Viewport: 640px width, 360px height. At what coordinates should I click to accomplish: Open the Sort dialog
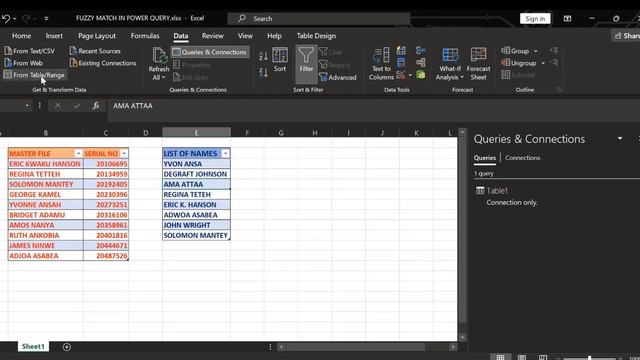click(280, 60)
